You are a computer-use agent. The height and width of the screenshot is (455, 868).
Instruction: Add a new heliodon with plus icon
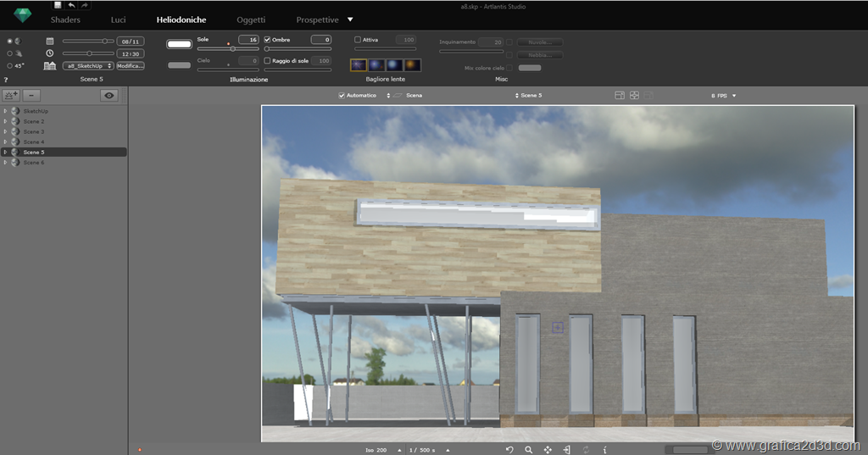point(12,96)
